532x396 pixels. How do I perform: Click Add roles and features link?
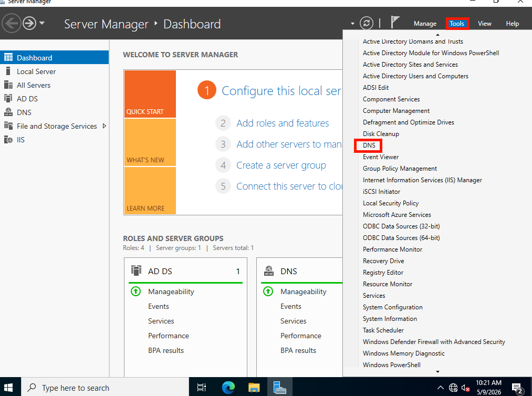(x=283, y=123)
